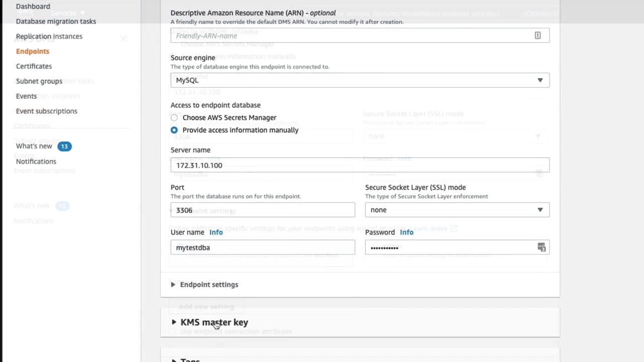Click the What's new count badge
The width and height of the screenshot is (644, 362).
click(x=64, y=146)
